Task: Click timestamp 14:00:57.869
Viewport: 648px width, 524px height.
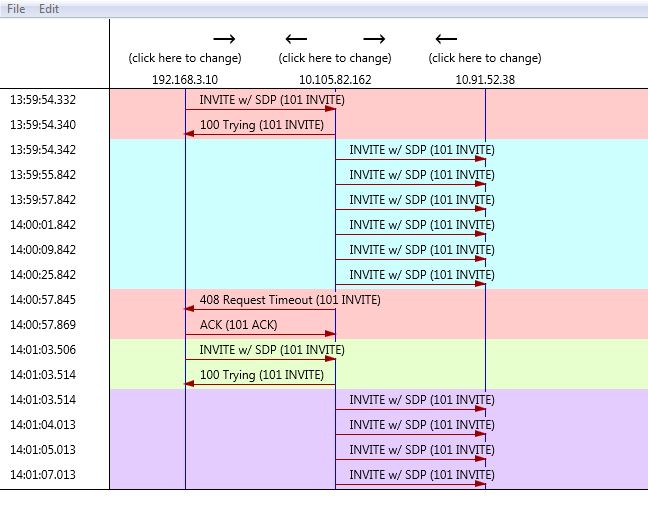Action: click(43, 325)
